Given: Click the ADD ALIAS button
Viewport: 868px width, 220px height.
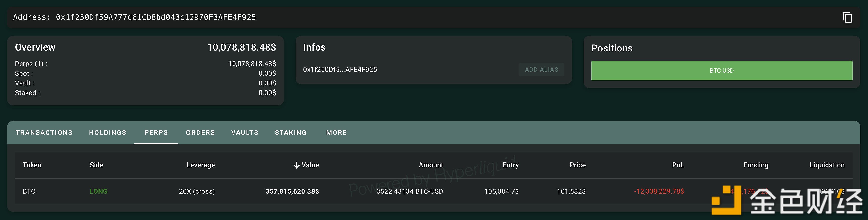Looking at the screenshot, I should pos(541,70).
